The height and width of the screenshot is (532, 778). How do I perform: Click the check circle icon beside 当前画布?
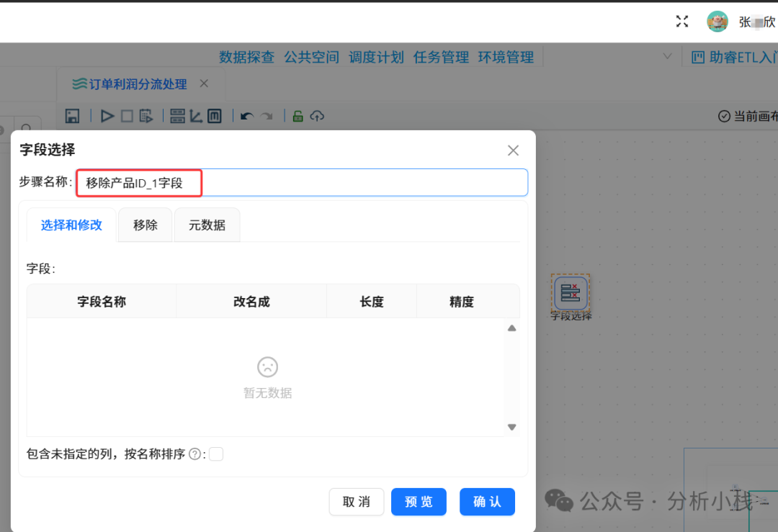pos(724,116)
